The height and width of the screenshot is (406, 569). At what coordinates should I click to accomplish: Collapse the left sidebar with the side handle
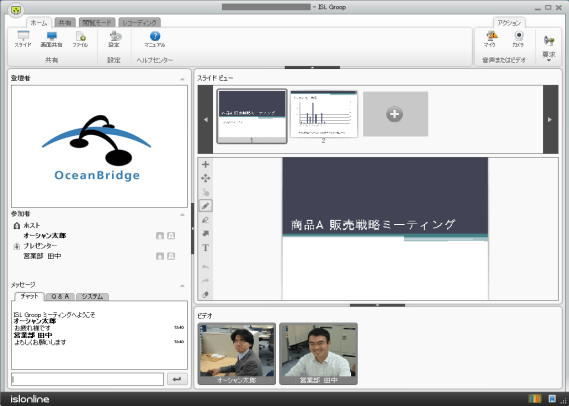(192, 229)
